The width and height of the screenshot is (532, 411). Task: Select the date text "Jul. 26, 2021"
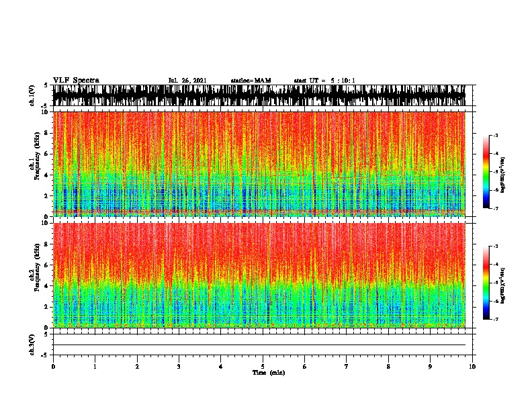187,81
